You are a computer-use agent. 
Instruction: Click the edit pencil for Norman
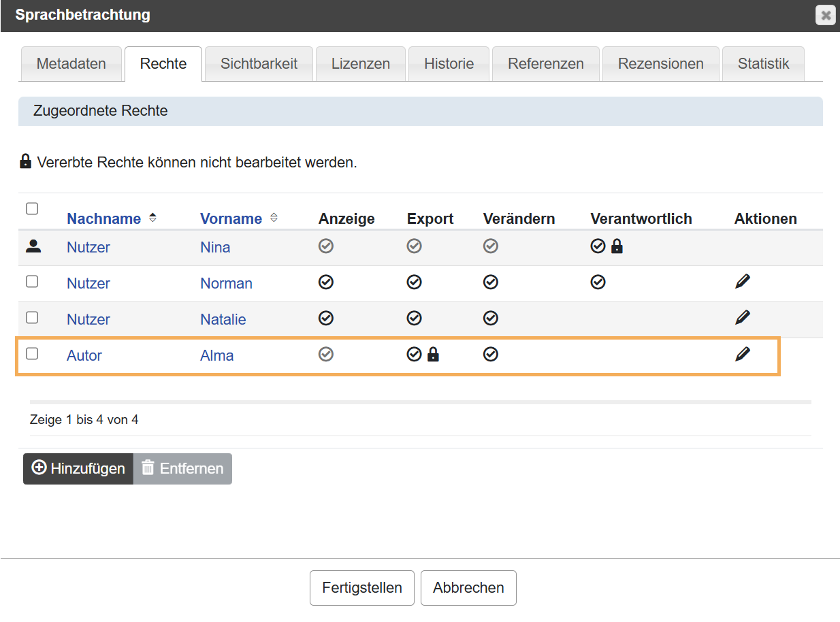(743, 282)
